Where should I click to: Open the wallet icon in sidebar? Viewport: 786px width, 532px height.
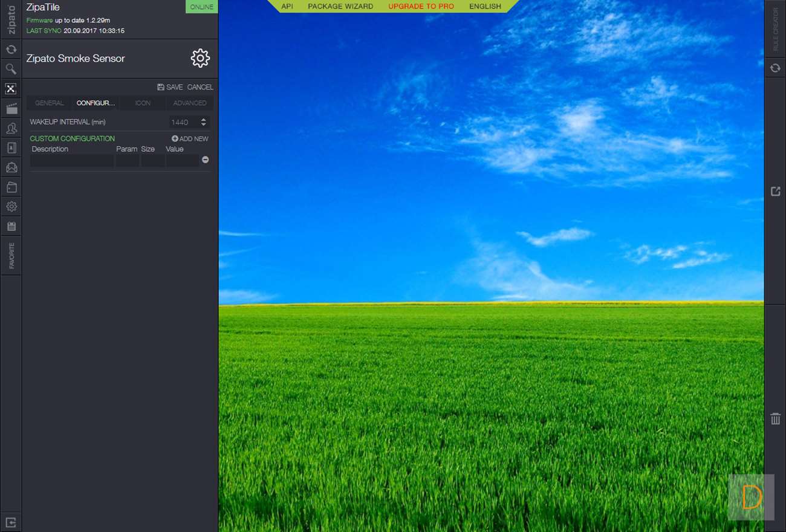11,187
